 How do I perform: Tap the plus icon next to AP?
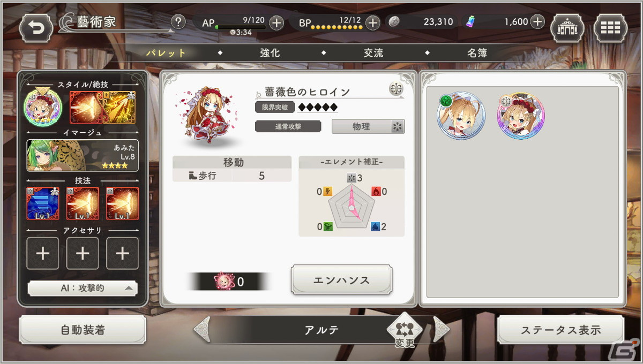click(276, 22)
